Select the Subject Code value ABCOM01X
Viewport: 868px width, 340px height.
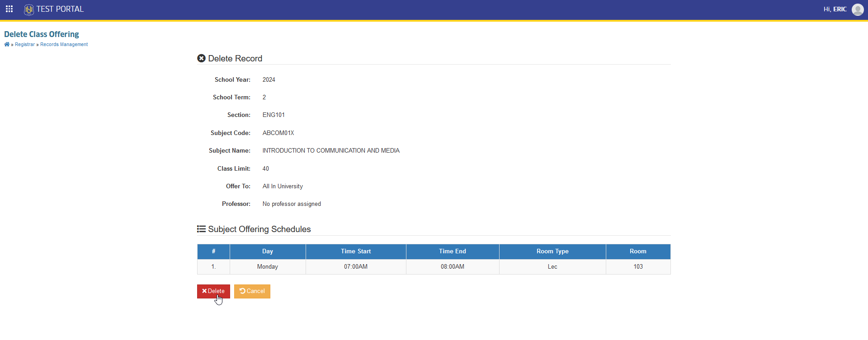[278, 133]
